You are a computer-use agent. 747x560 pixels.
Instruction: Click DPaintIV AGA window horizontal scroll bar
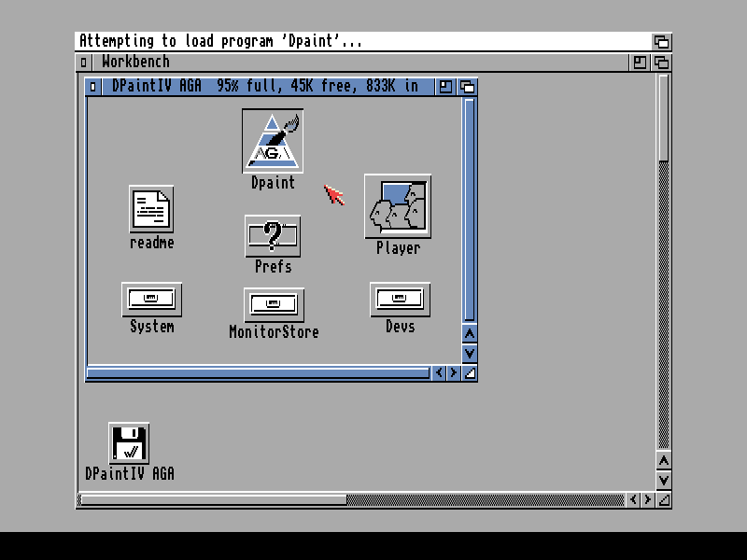tap(259, 372)
